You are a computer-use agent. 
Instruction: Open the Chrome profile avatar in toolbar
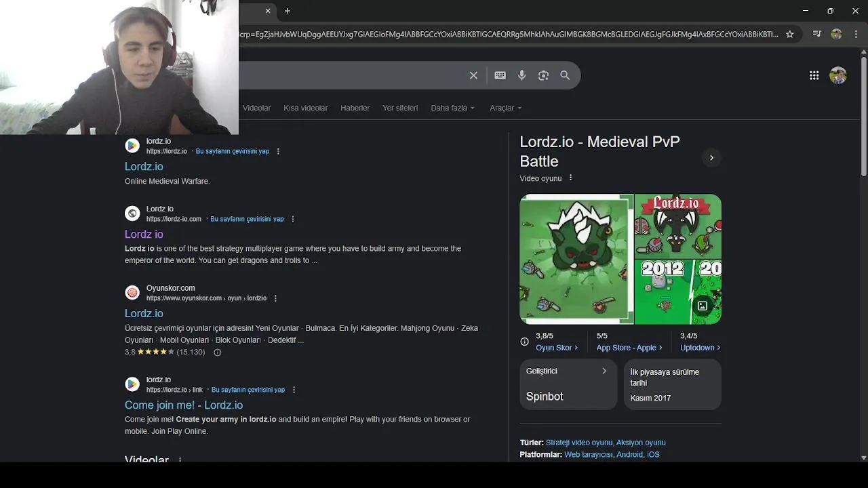(836, 34)
